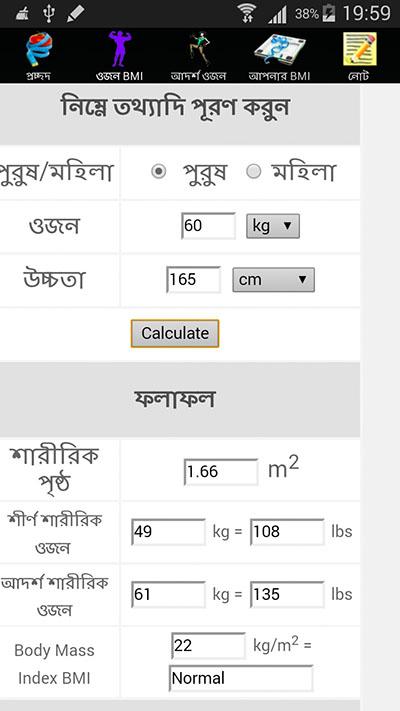Select the BMI value field 22

(209, 646)
